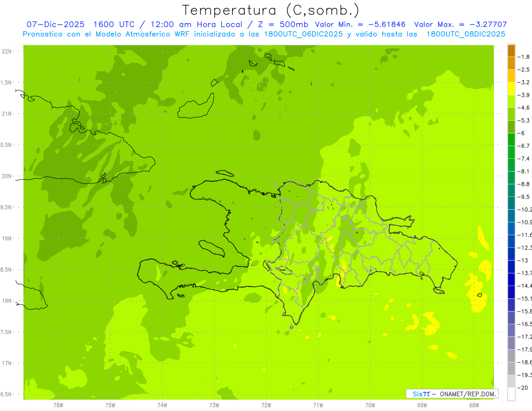Click the '-4.6' value on the color scale
Viewport: 532px width, 411px height.
[x=524, y=108]
